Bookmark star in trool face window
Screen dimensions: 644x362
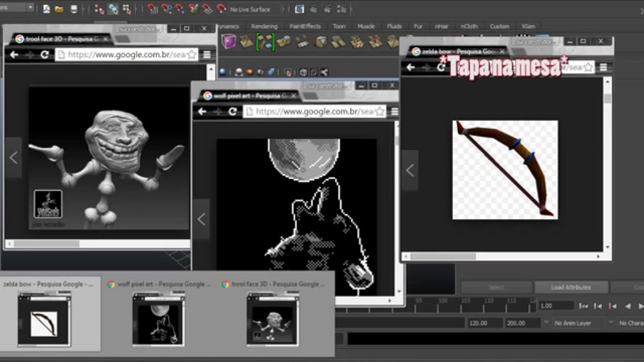coord(192,55)
